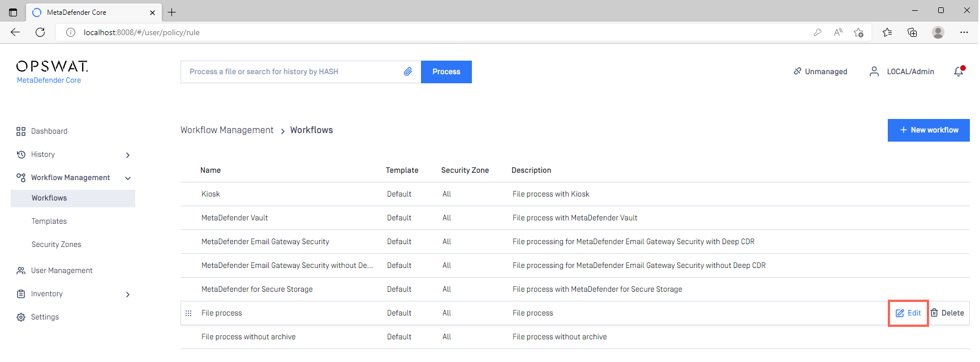Screen dimensions: 980x362
Task: Click the History label in the sidebar
Action: tap(43, 155)
